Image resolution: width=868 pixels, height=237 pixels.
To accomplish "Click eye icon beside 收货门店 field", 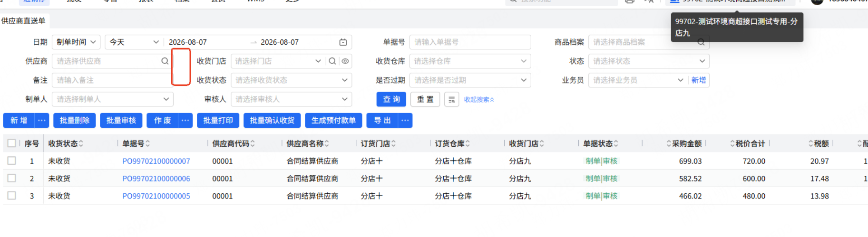I will tap(345, 61).
